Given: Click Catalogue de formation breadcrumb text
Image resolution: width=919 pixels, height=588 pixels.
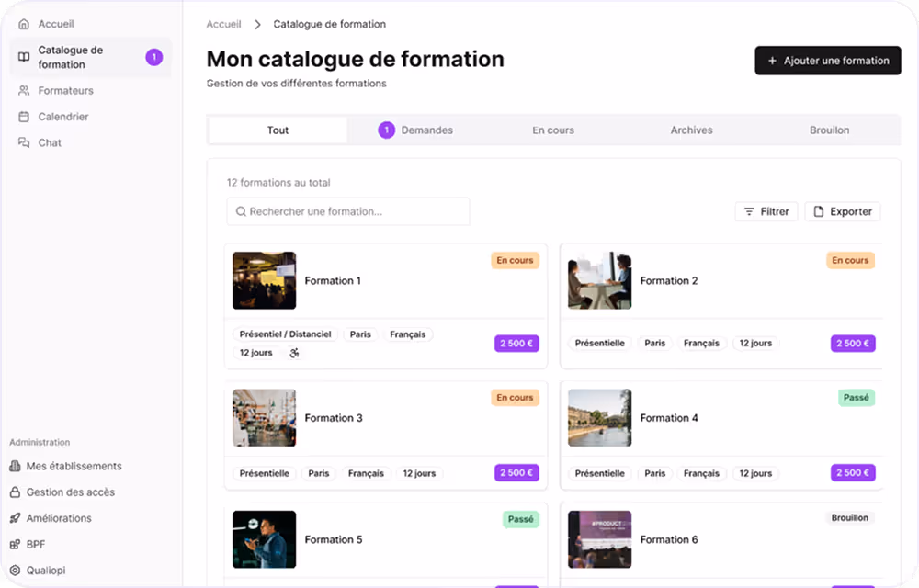Looking at the screenshot, I should (329, 24).
